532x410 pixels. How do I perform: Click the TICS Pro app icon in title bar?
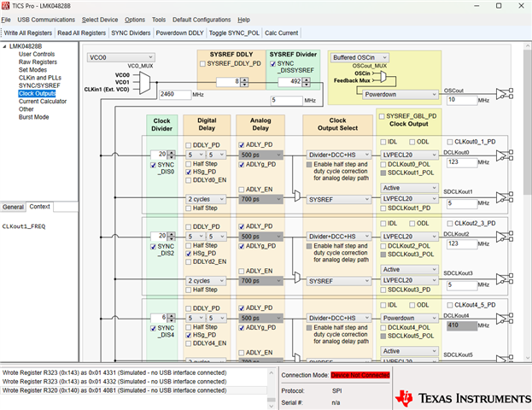tap(5, 6)
